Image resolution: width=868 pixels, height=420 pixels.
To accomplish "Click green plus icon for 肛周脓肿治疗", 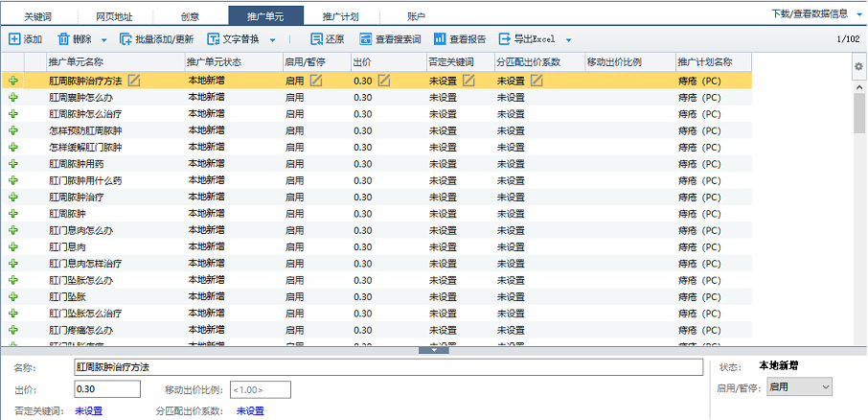I will (13, 198).
